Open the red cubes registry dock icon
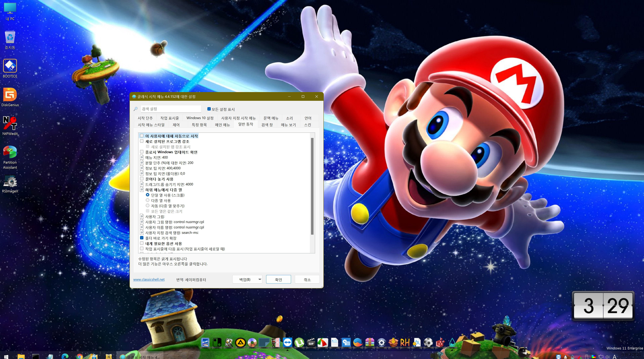The image size is (644, 359). click(x=440, y=342)
